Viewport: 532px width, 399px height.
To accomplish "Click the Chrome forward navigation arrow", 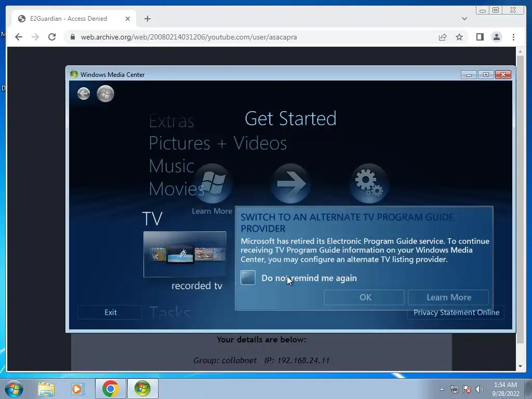I will (35, 37).
